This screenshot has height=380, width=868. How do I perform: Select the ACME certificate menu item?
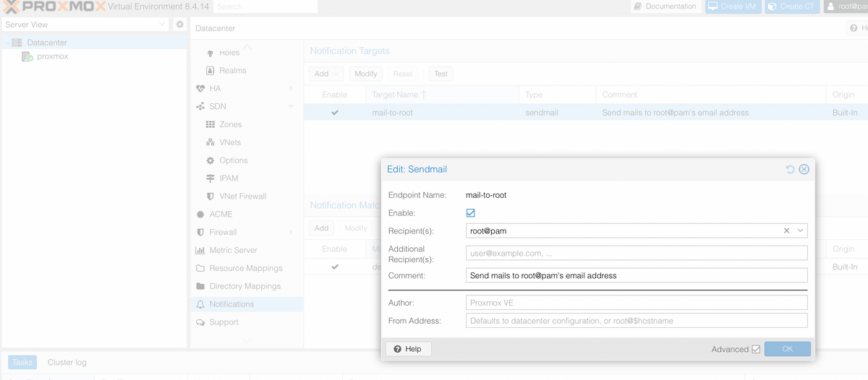[221, 214]
